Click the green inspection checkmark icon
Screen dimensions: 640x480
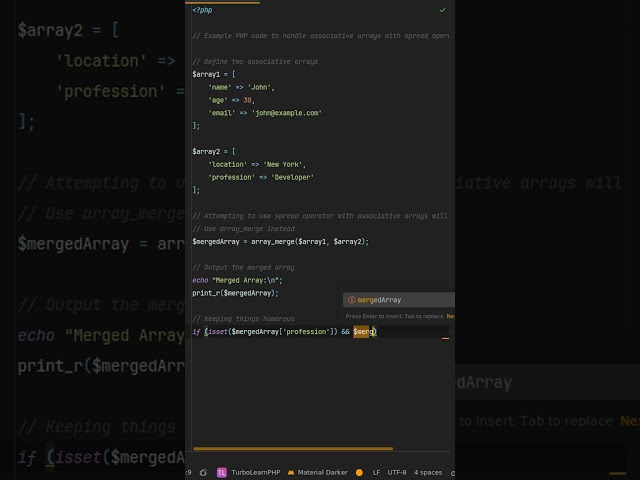[x=442, y=10]
